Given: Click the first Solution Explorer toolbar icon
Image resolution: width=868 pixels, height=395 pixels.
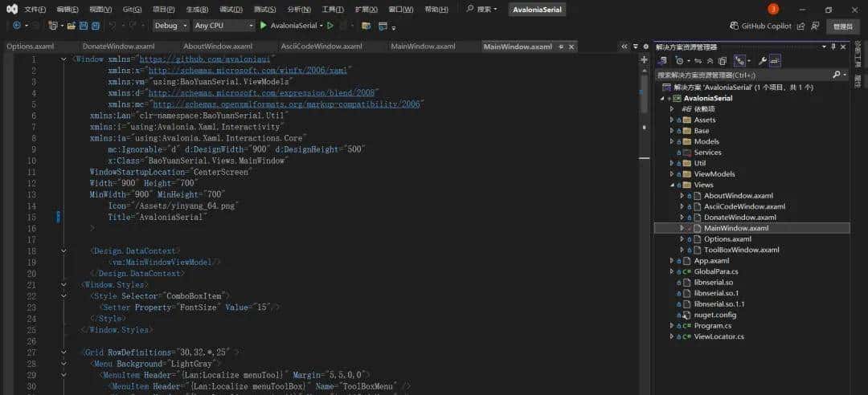Looking at the screenshot, I should click(x=662, y=60).
